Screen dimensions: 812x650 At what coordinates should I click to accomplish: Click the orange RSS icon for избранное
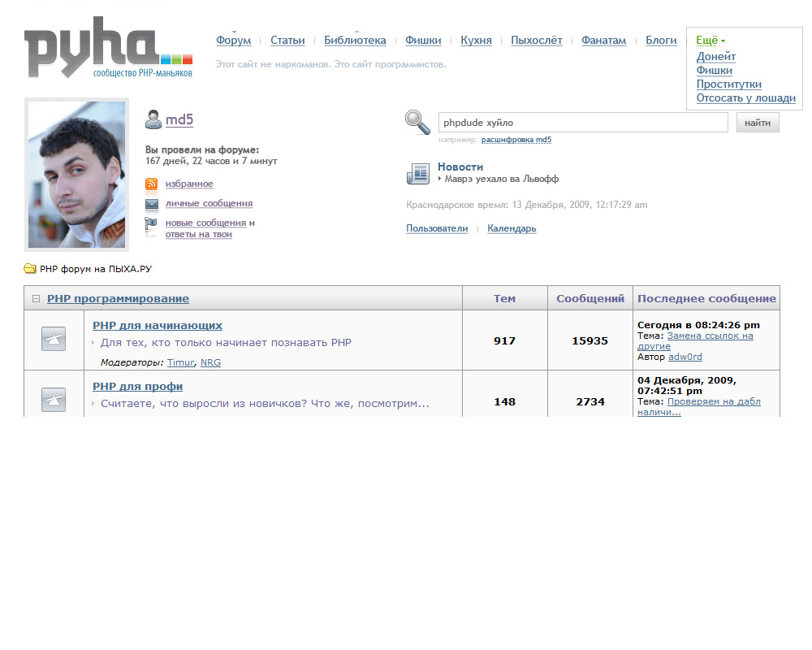tap(151, 184)
